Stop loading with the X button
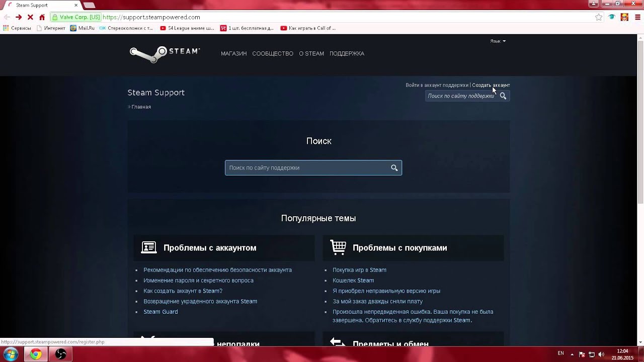The width and height of the screenshot is (644, 362). tap(30, 17)
